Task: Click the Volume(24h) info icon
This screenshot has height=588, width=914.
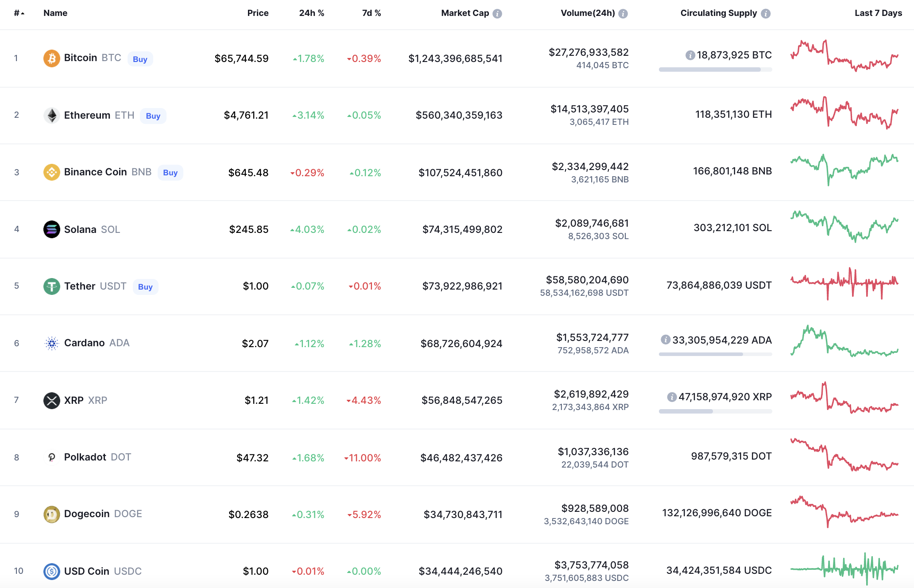Action: point(623,14)
